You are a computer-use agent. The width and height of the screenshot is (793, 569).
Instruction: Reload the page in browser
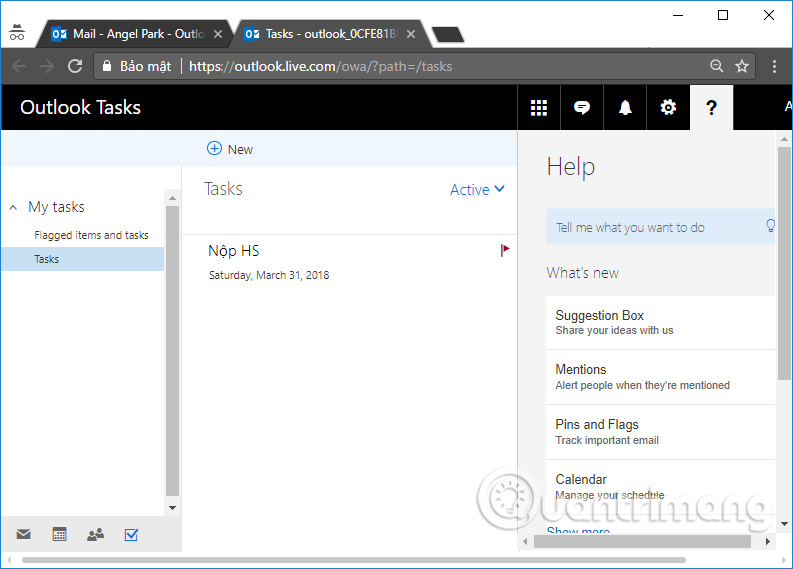coord(75,66)
